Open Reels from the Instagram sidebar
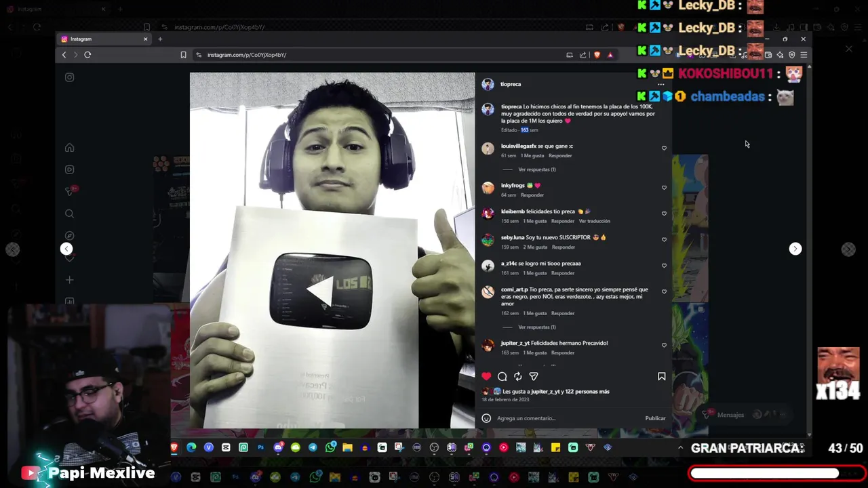The image size is (868, 488). coord(69,169)
